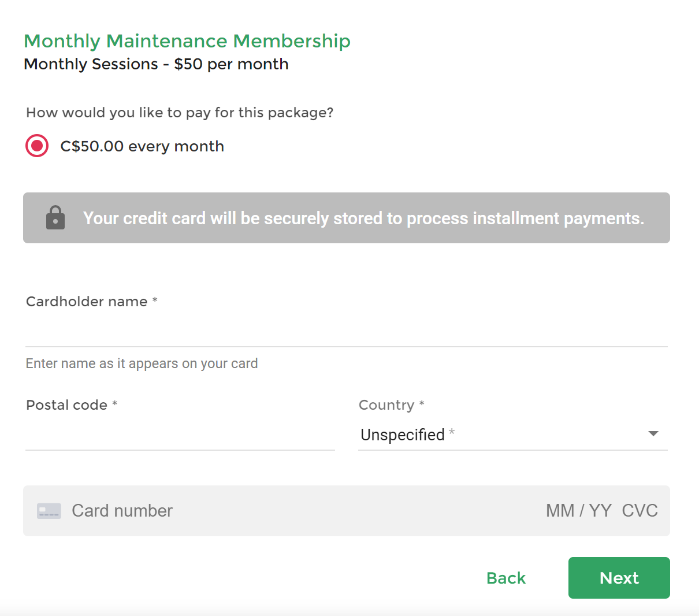The width and height of the screenshot is (699, 616).
Task: Click the "Postal code" field label
Action: 67,405
